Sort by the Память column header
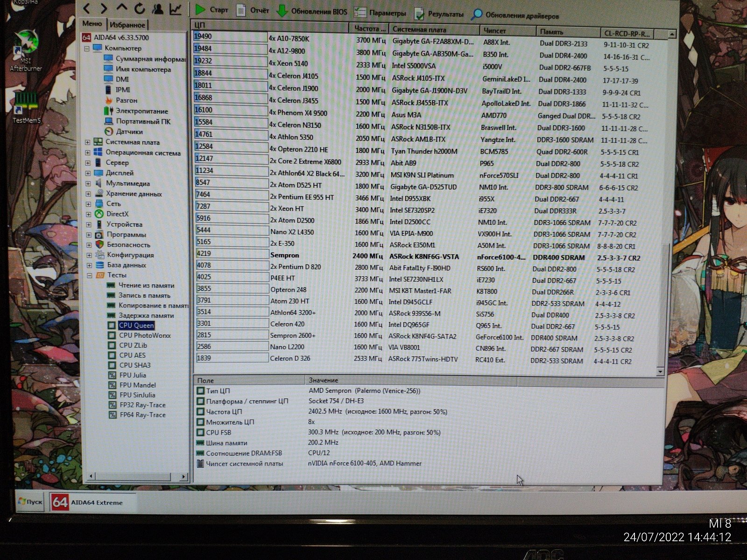Viewport: 747px width, 560px height. pyautogui.click(x=568, y=32)
